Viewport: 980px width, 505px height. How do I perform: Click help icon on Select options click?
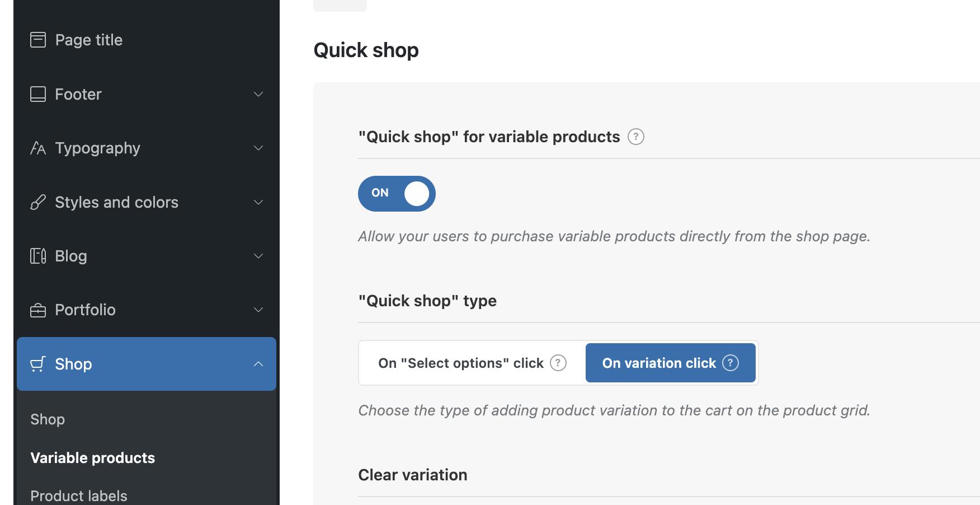pyautogui.click(x=558, y=363)
